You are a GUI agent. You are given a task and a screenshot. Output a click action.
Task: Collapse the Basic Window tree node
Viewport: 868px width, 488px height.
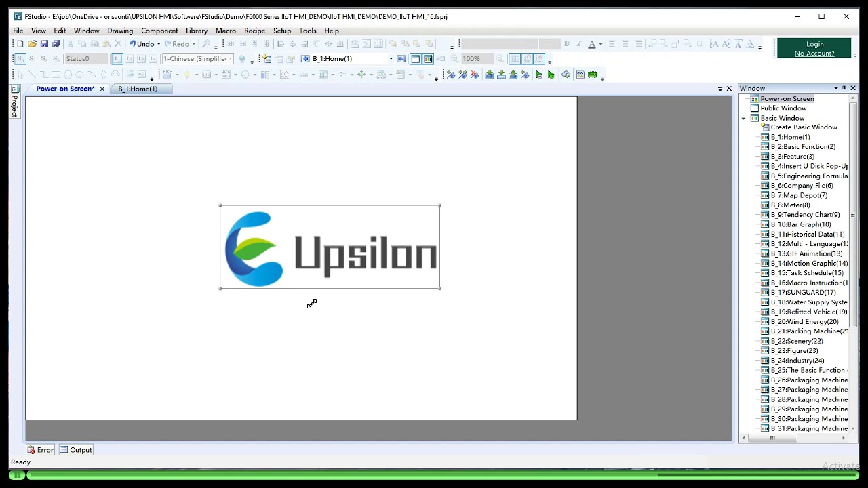pyautogui.click(x=743, y=118)
